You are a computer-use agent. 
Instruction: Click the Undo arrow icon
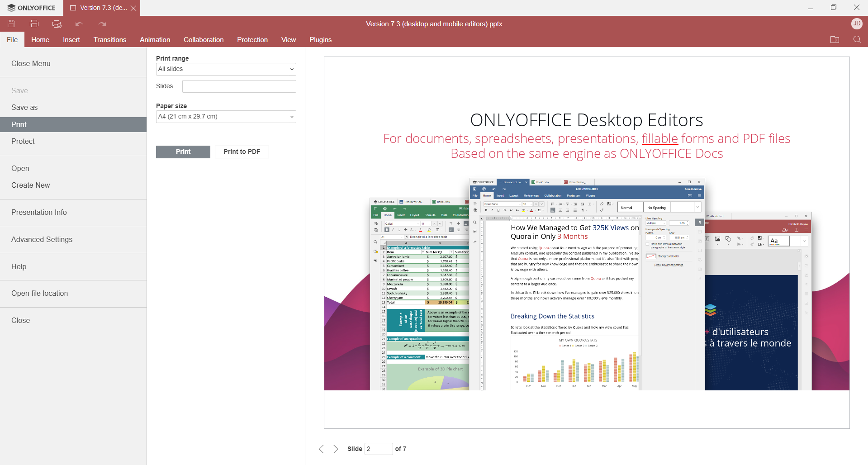(x=79, y=24)
